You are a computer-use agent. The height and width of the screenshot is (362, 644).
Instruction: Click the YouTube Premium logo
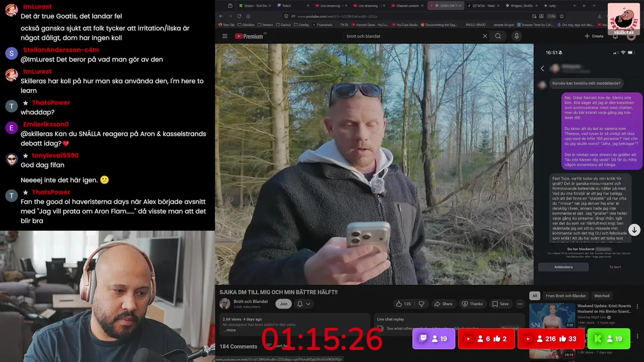(x=249, y=36)
